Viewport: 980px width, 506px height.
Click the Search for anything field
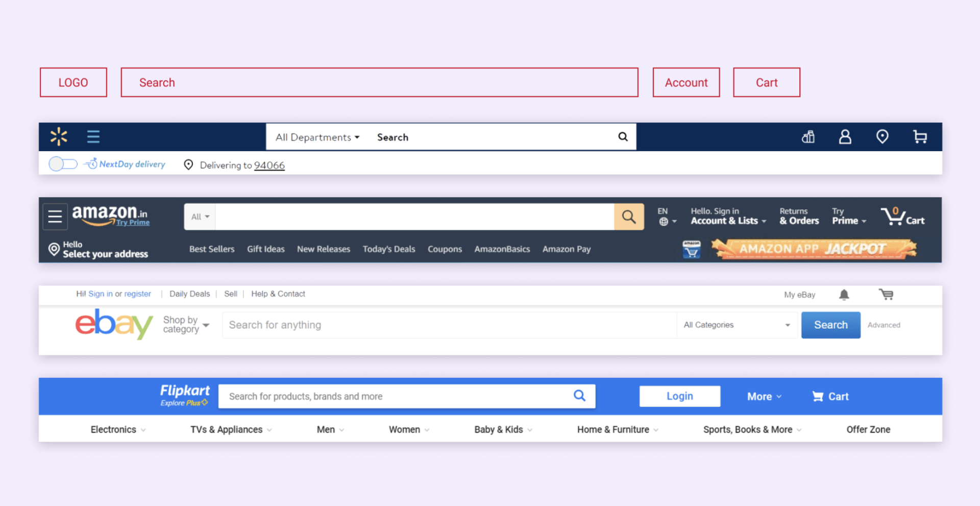[x=449, y=325]
